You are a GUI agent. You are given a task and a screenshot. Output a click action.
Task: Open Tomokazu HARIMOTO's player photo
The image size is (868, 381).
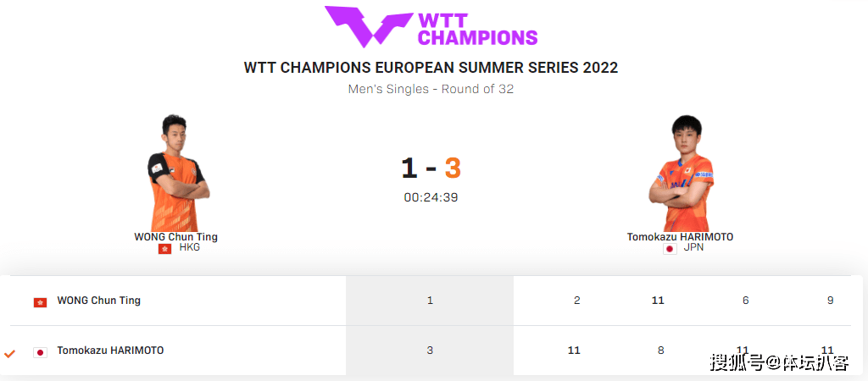click(x=681, y=173)
